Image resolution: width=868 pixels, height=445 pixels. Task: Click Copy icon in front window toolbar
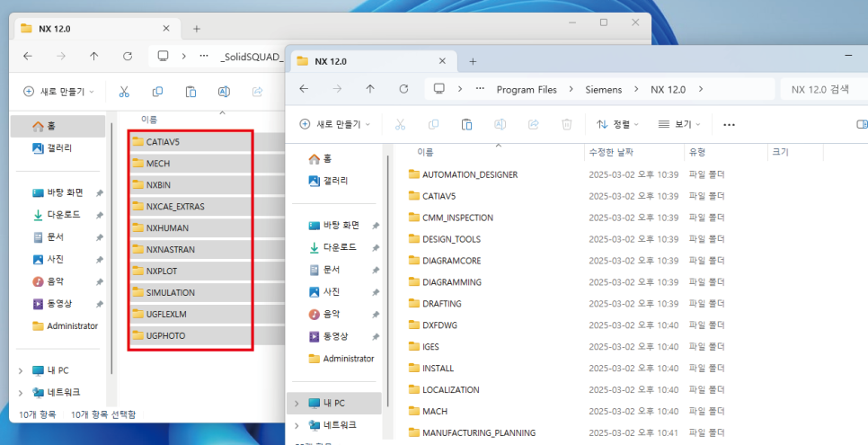[x=433, y=124]
